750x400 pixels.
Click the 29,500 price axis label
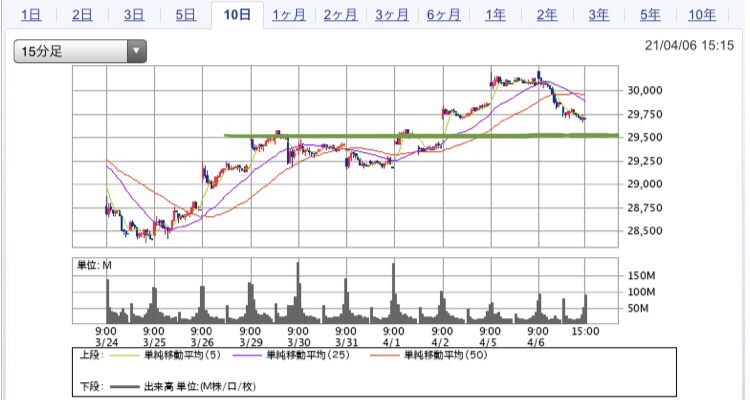645,137
